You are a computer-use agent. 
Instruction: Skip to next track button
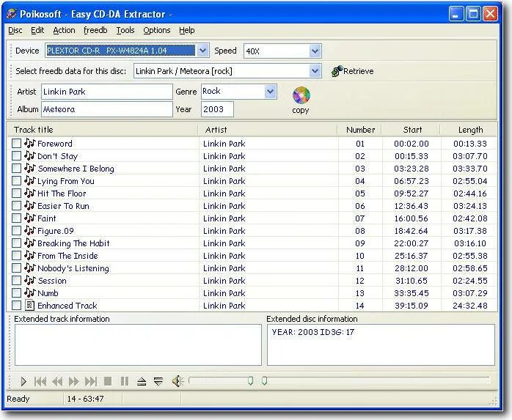pyautogui.click(x=91, y=381)
